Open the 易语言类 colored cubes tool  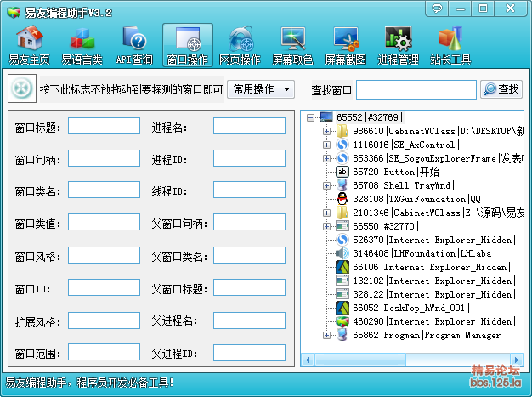point(82,45)
